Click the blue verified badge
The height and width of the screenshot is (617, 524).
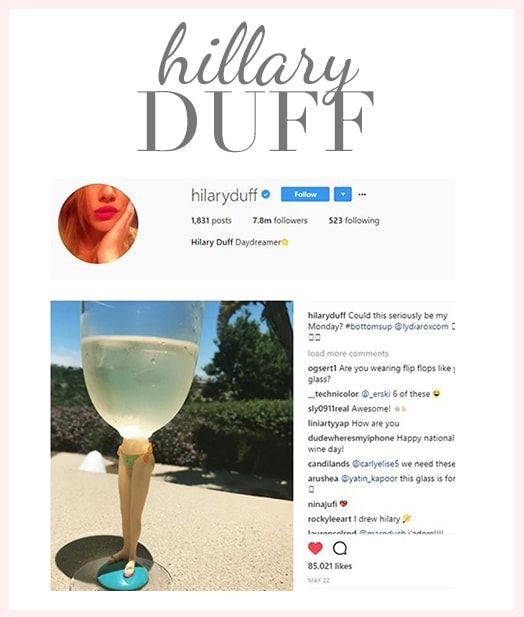(x=266, y=194)
